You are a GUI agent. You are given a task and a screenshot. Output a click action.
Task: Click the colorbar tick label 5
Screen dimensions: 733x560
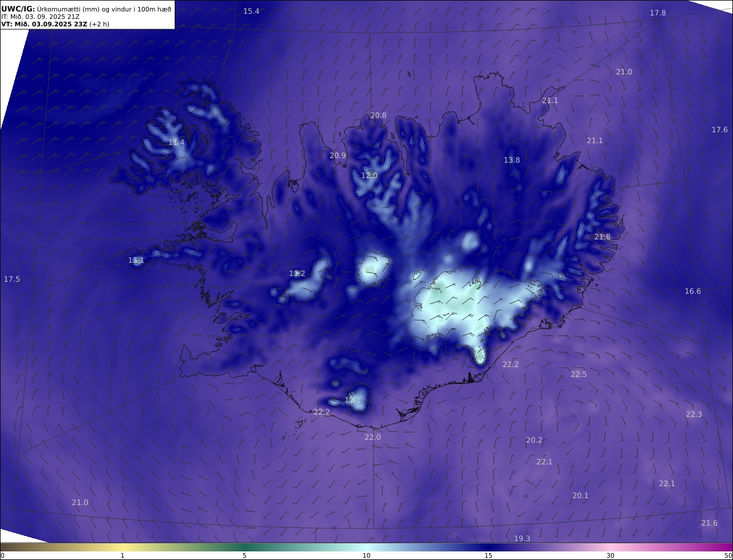pyautogui.click(x=245, y=555)
